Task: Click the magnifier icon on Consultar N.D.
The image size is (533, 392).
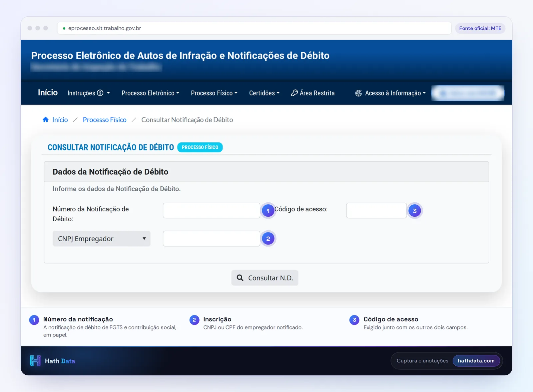Action: (240, 278)
